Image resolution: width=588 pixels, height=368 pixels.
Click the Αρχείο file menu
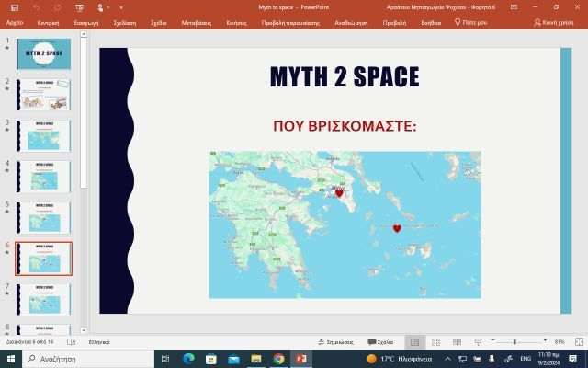[x=15, y=20]
